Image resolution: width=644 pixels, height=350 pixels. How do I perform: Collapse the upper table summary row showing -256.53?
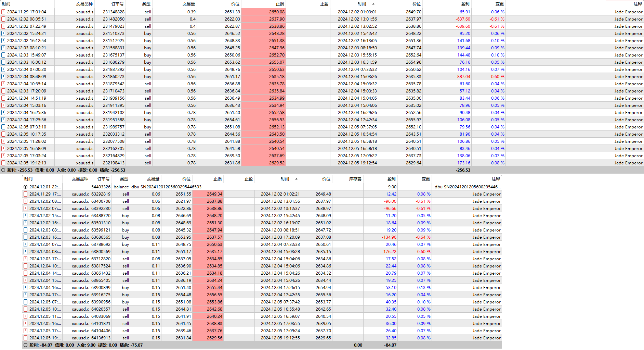point(3,170)
